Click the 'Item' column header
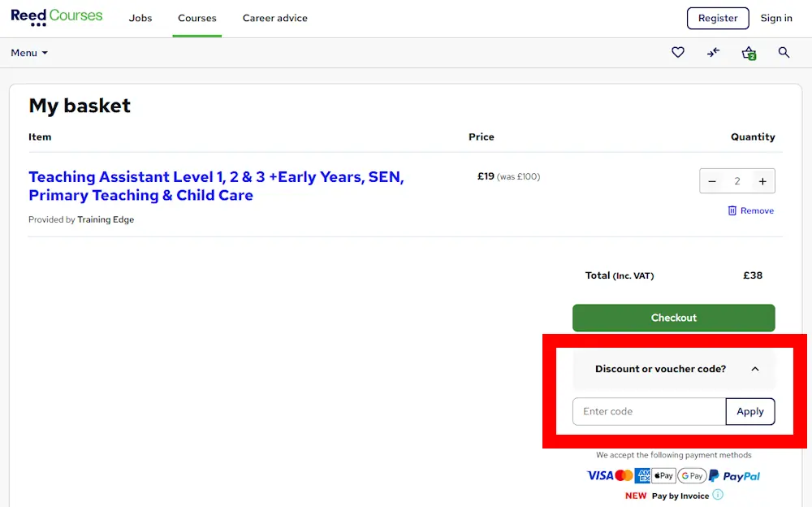Image resolution: width=812 pixels, height=507 pixels. [40, 136]
